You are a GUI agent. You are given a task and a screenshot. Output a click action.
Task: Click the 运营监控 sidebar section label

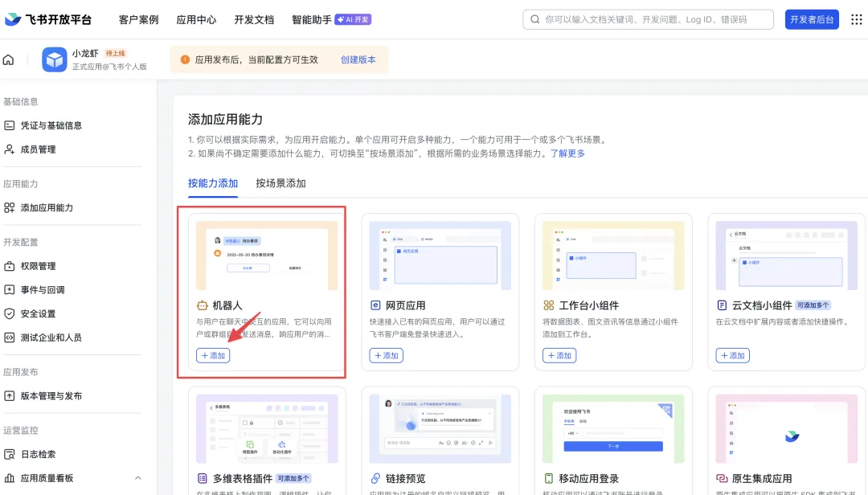click(20, 431)
